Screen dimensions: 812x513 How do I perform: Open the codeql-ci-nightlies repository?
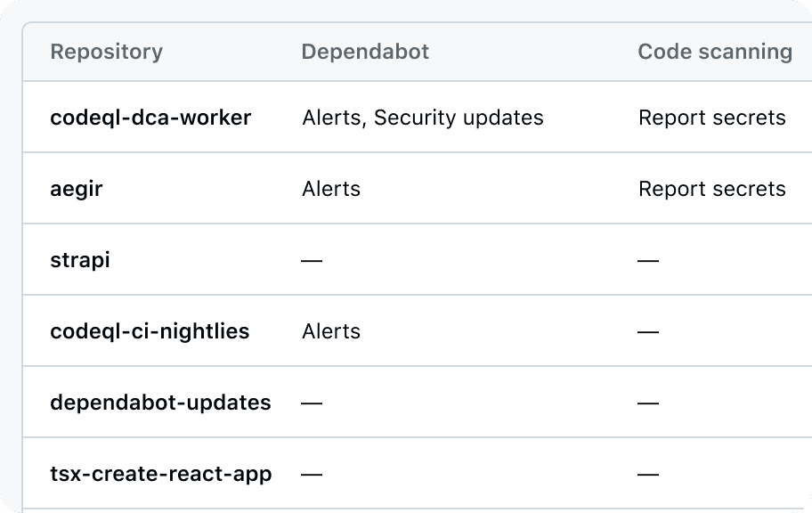click(150, 331)
